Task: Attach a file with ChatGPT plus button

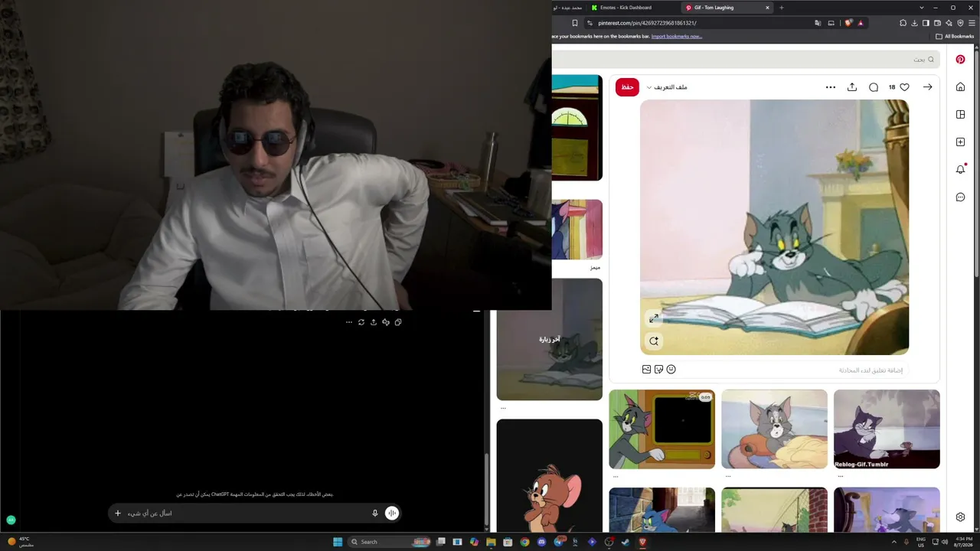Action: (x=118, y=514)
